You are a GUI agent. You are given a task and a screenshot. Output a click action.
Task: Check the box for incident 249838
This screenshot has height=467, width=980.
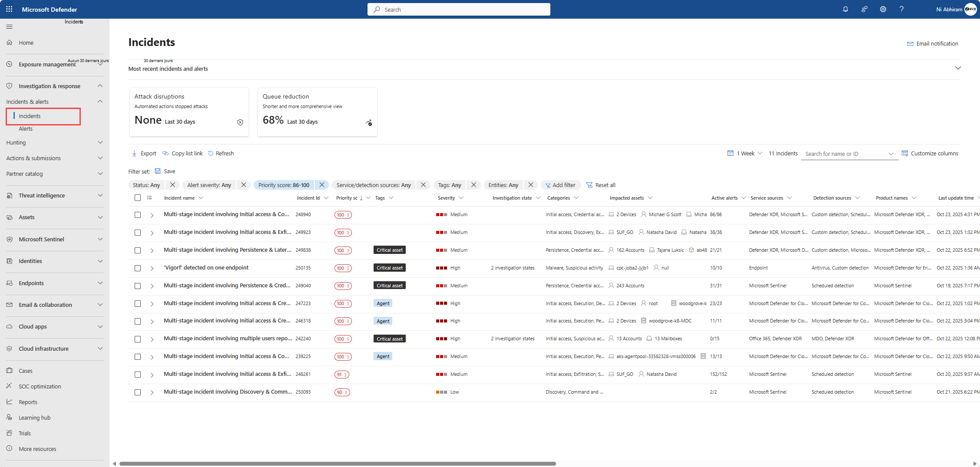coord(138,250)
